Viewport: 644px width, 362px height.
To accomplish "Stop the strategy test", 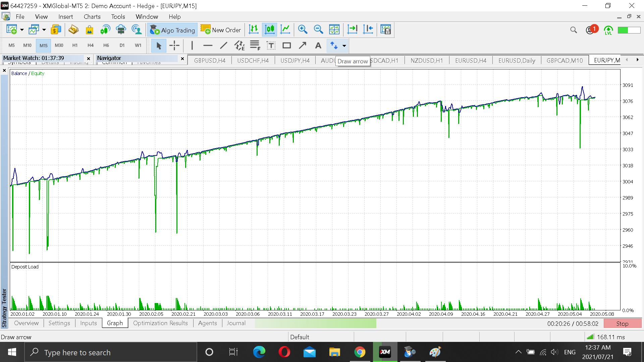I will (622, 323).
